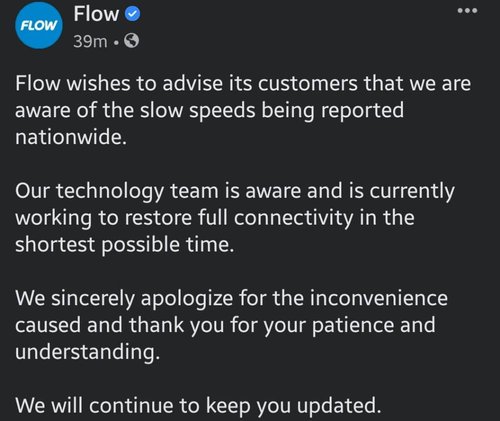500x421 pixels.
Task: Open the Flow page name link
Action: tap(96, 14)
